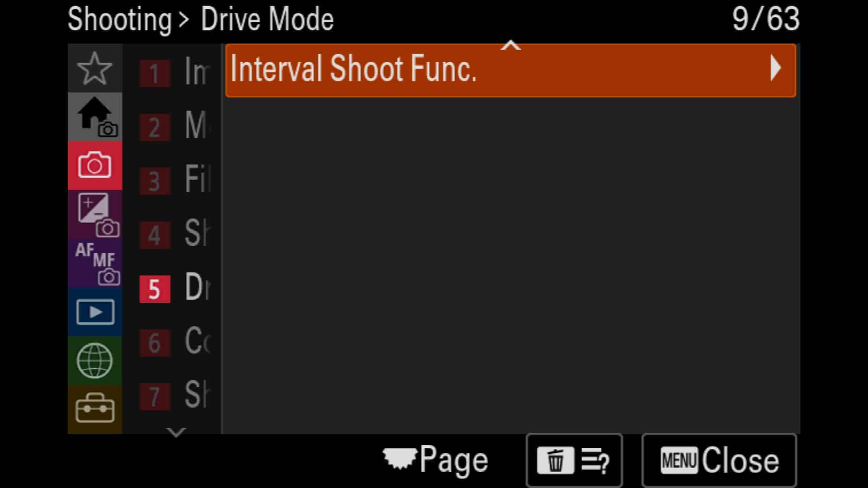This screenshot has width=868, height=488.
Task: Select the Main home camera tab
Action: coord(95,117)
